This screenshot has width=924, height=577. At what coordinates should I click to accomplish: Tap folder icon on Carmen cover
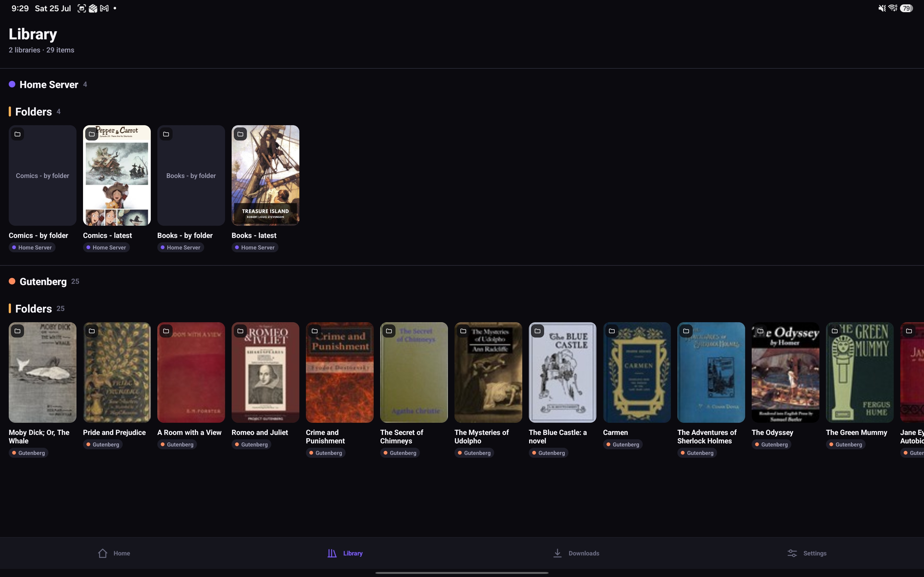612,331
